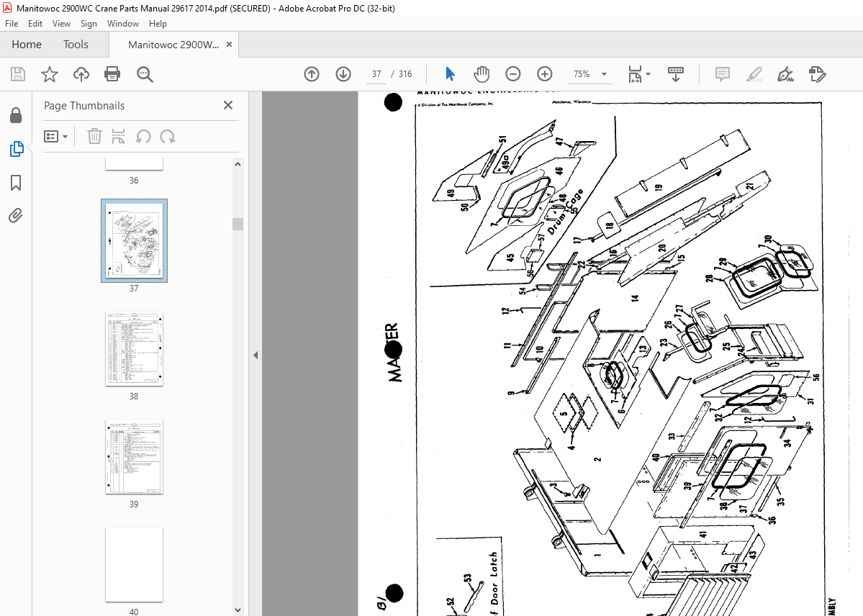Open the Attachments paperclip panel
863x616 pixels.
tap(16, 215)
